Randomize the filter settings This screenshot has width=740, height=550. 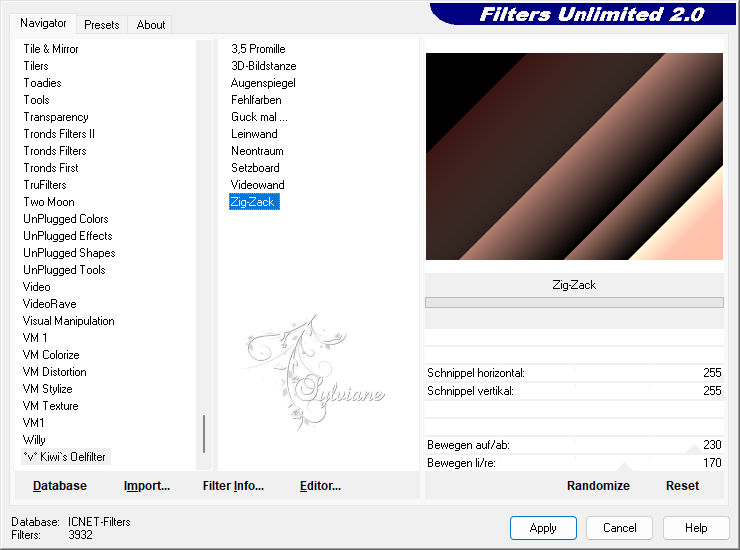pyautogui.click(x=598, y=486)
